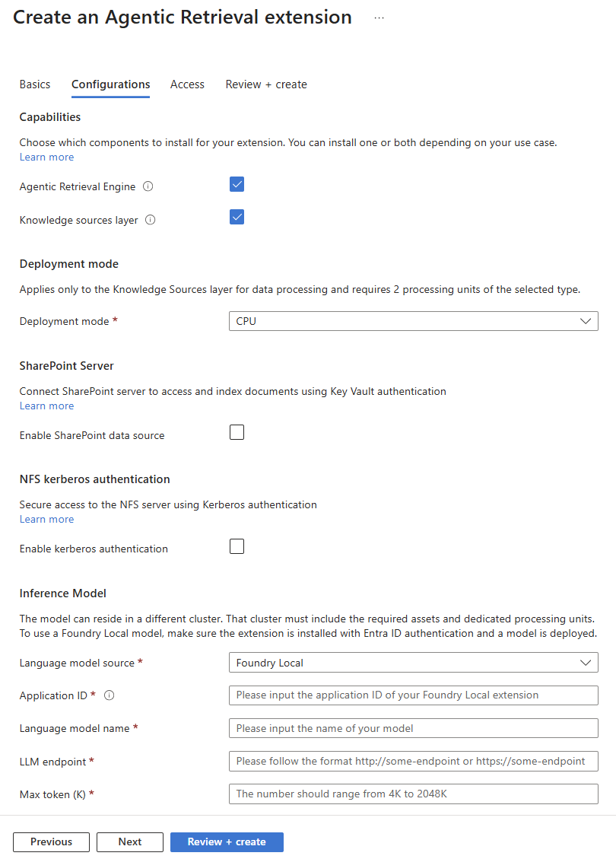Screen dimensions: 616x859
Task: Click the Application ID info icon
Action: [109, 695]
